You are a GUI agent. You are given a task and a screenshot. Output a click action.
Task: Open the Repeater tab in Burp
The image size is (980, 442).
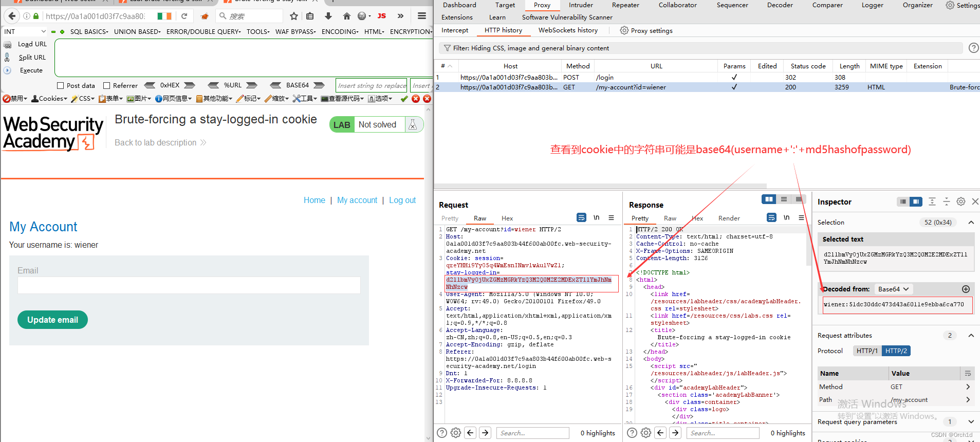pos(625,5)
